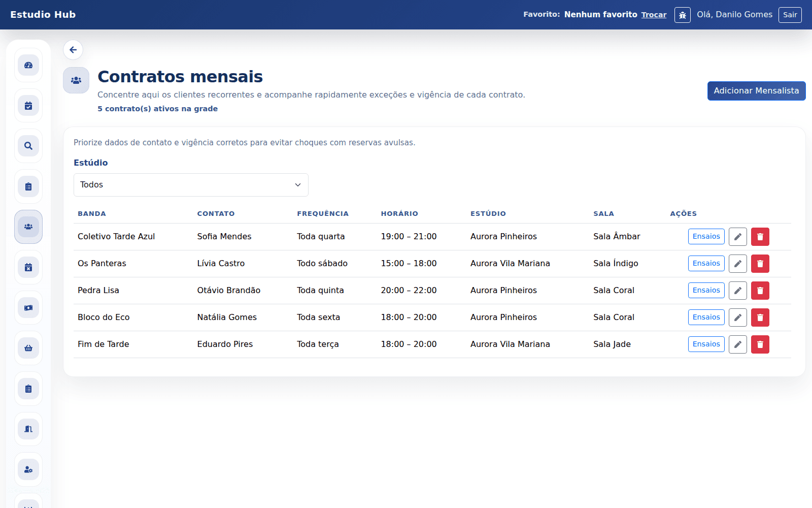This screenshot has width=812, height=508.
Task: Open the dashboard gauge icon in sidebar
Action: [x=28, y=65]
